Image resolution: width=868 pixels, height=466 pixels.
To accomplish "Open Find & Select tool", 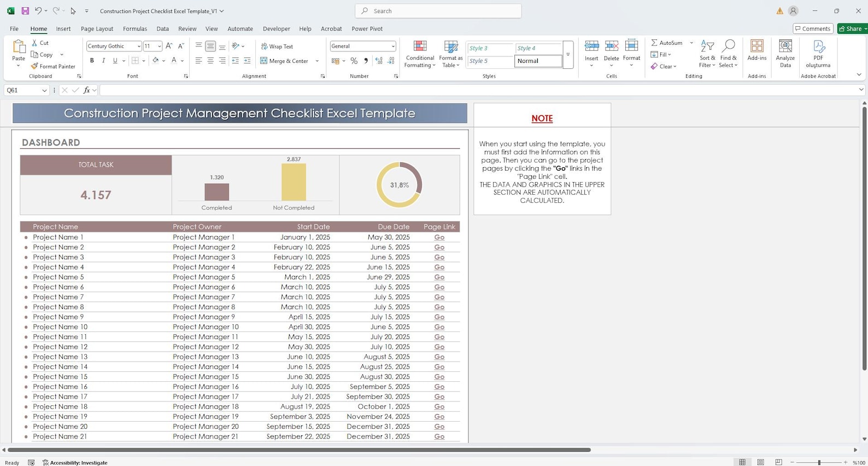I will (728, 54).
